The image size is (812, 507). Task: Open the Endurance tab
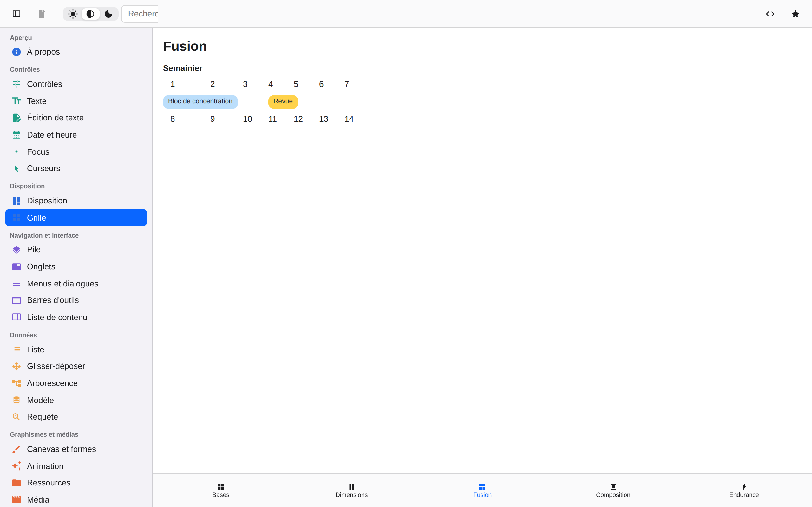point(744,491)
